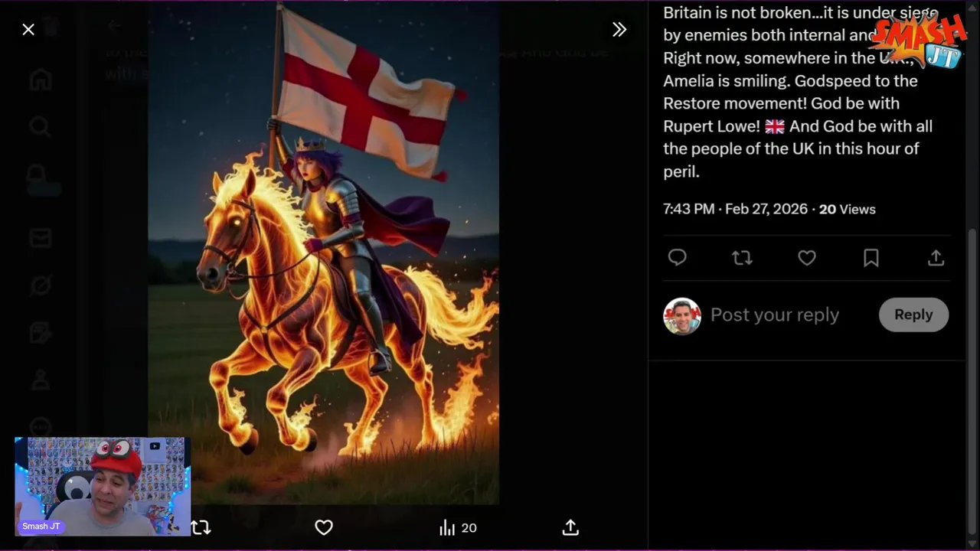The height and width of the screenshot is (551, 980).
Task: Focus the 'Post your reply' field
Action: [775, 315]
